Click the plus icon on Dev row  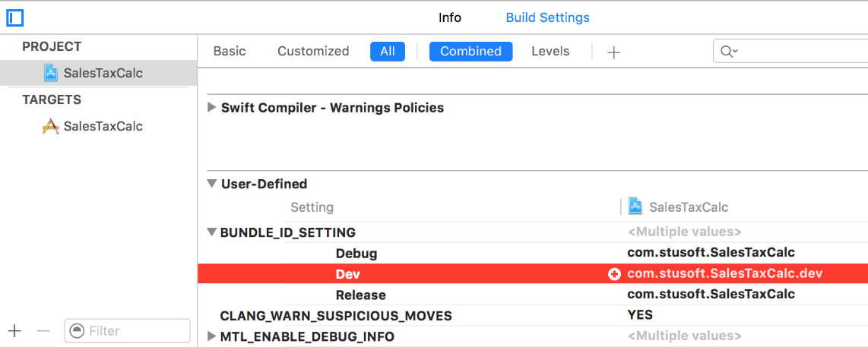click(615, 274)
